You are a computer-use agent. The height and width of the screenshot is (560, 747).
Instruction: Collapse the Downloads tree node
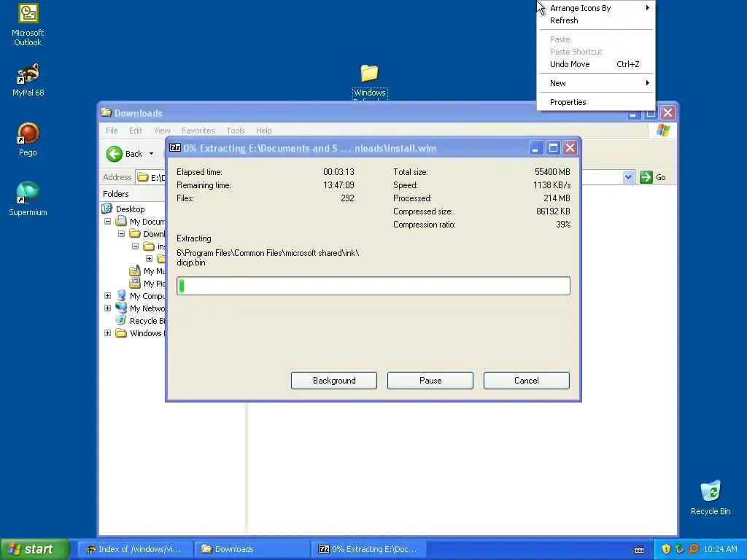pyautogui.click(x=122, y=234)
